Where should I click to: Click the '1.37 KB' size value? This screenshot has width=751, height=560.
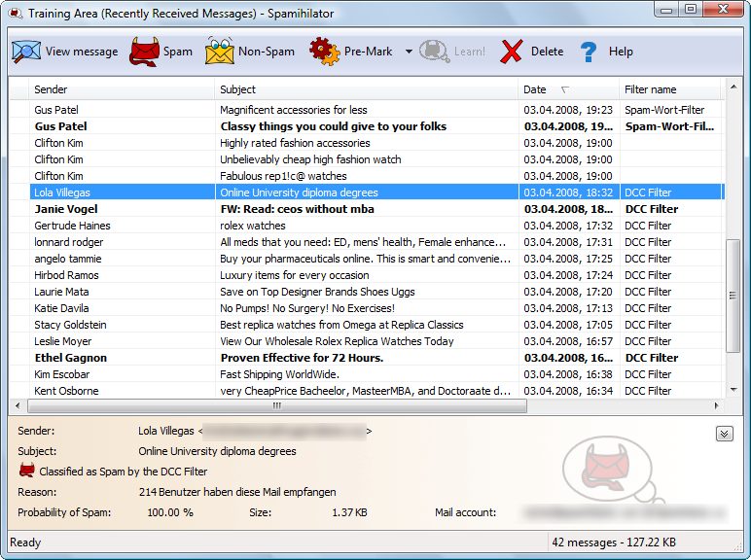pyautogui.click(x=349, y=512)
